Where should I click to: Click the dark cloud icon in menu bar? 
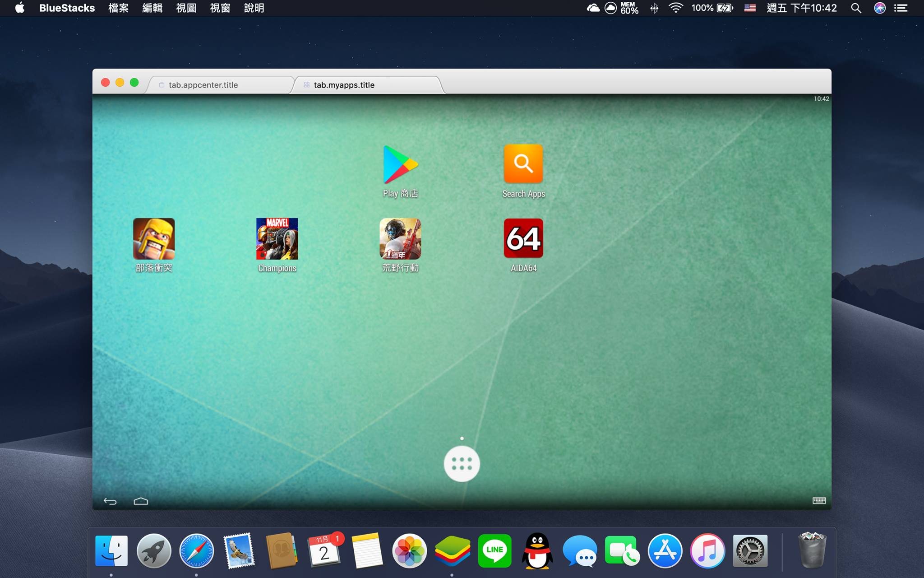click(x=593, y=8)
